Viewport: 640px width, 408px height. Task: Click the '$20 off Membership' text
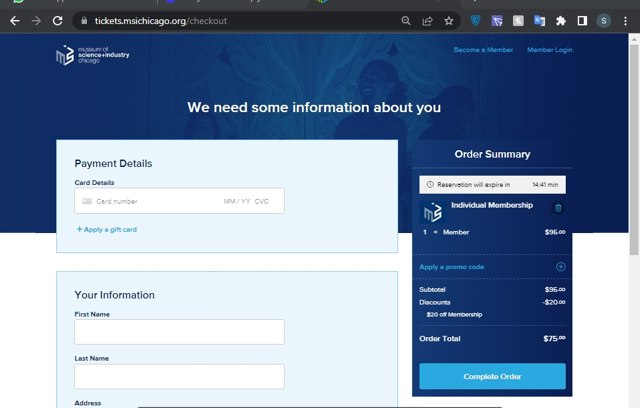(454, 315)
